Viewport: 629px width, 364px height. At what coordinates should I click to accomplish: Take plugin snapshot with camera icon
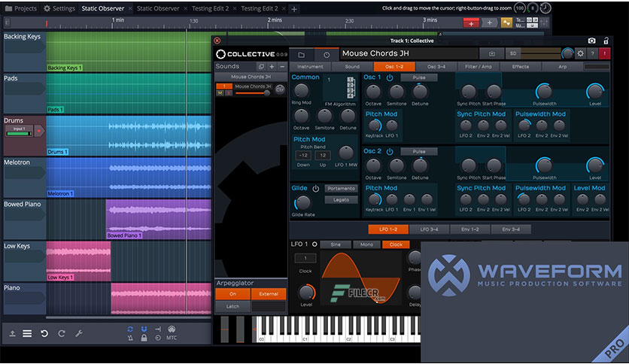coord(591,41)
